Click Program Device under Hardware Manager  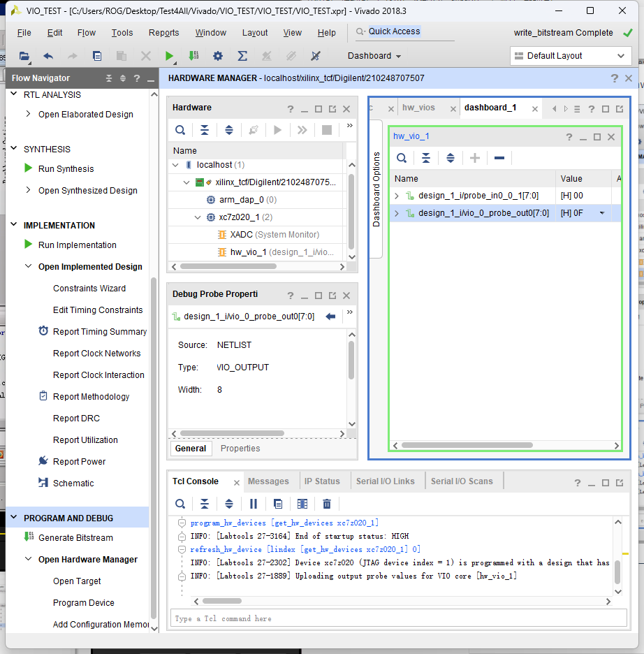point(83,603)
